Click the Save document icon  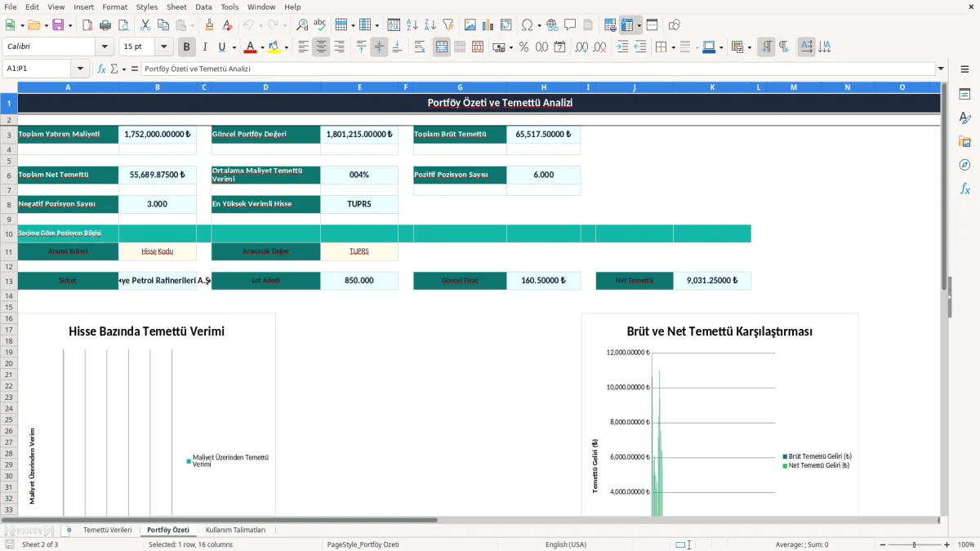pos(58,25)
